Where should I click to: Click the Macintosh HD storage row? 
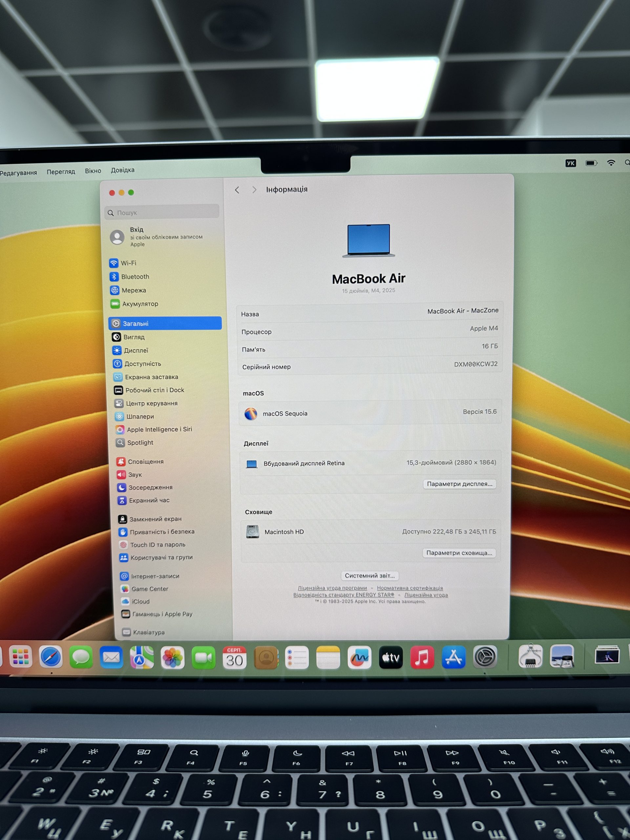[371, 532]
